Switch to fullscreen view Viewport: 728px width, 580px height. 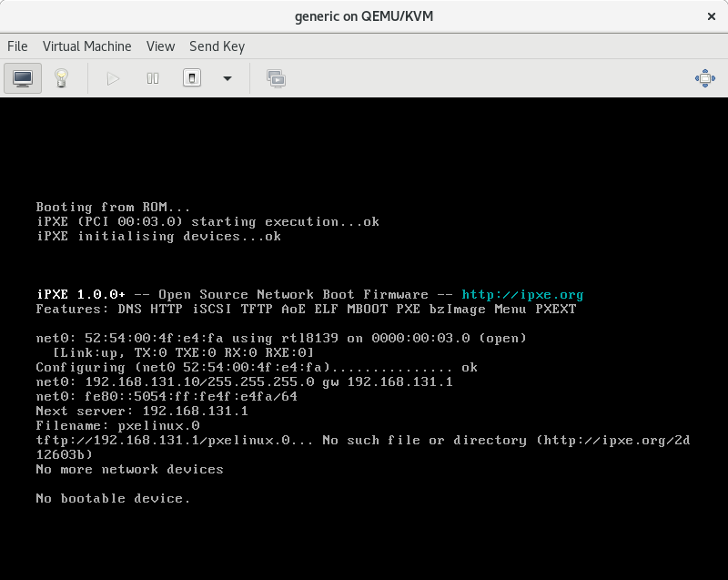[704, 78]
